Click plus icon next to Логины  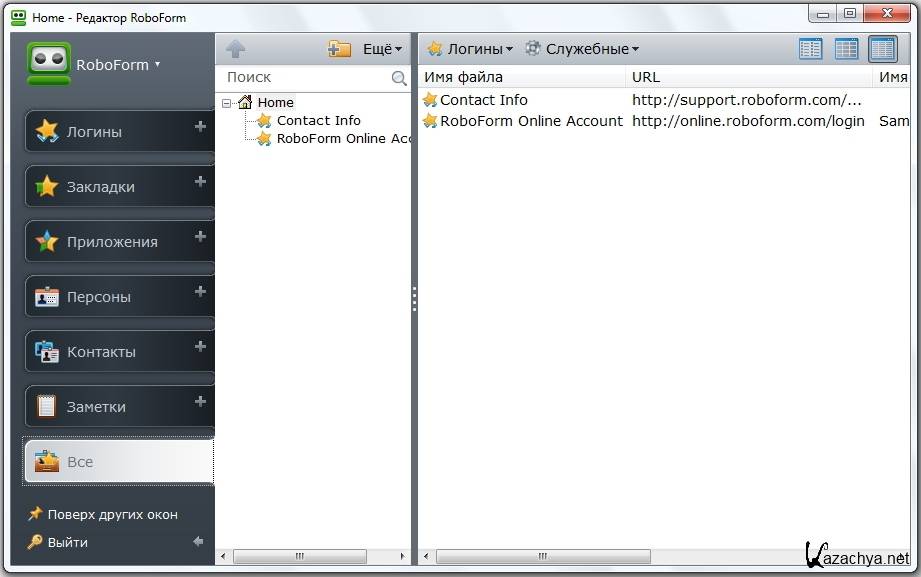click(200, 127)
